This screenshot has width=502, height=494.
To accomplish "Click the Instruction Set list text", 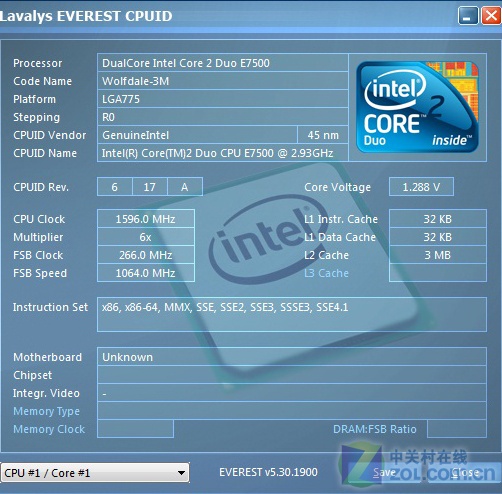I will point(225,307).
